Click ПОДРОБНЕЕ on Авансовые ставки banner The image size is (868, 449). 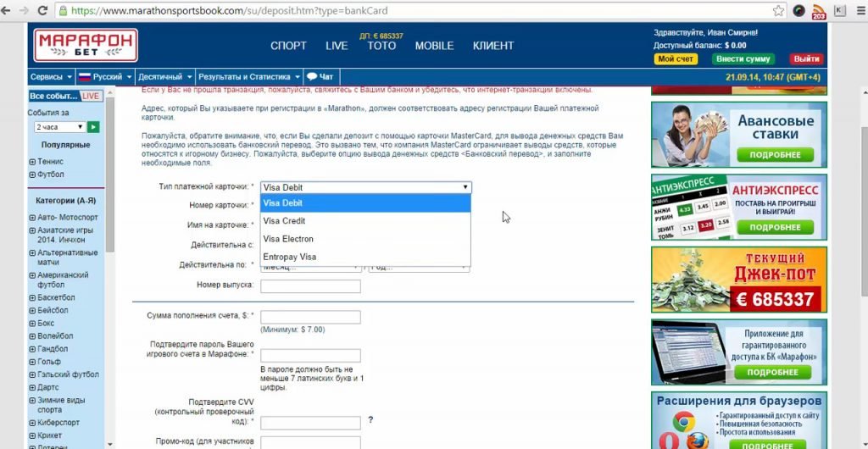775,155
